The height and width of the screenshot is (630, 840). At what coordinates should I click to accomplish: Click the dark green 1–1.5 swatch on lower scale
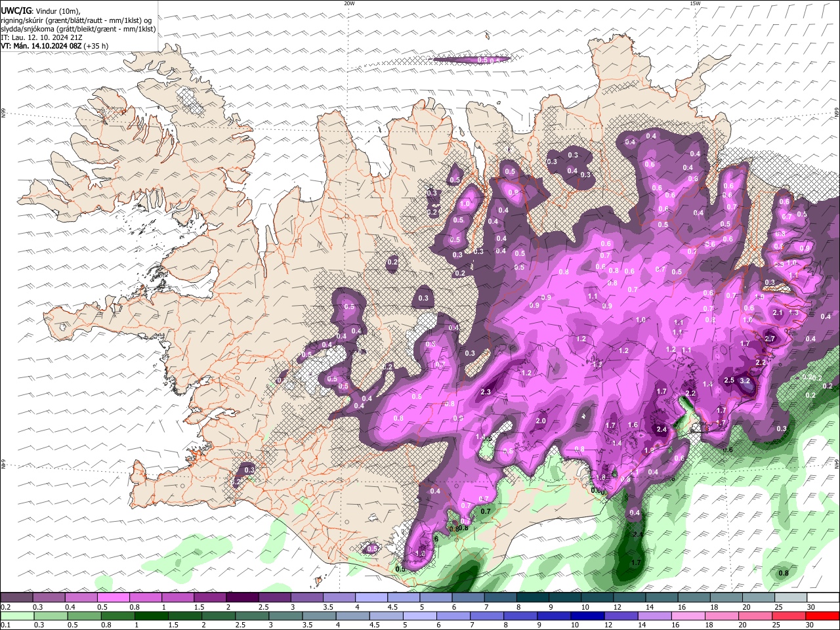point(152,616)
